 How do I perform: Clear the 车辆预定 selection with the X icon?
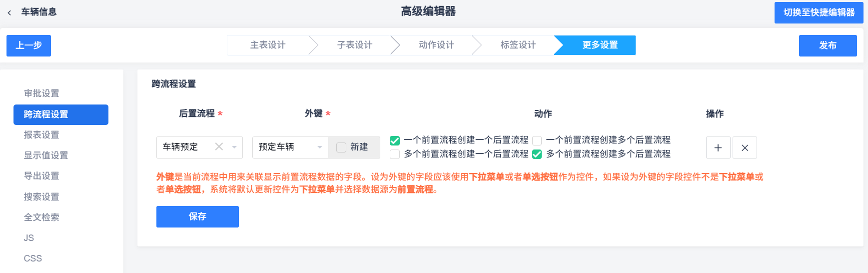pos(219,146)
